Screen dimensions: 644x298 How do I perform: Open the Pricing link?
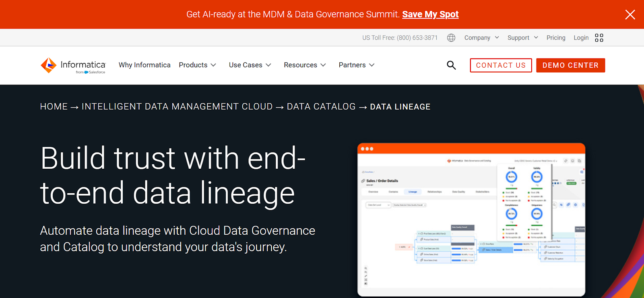[x=556, y=37]
